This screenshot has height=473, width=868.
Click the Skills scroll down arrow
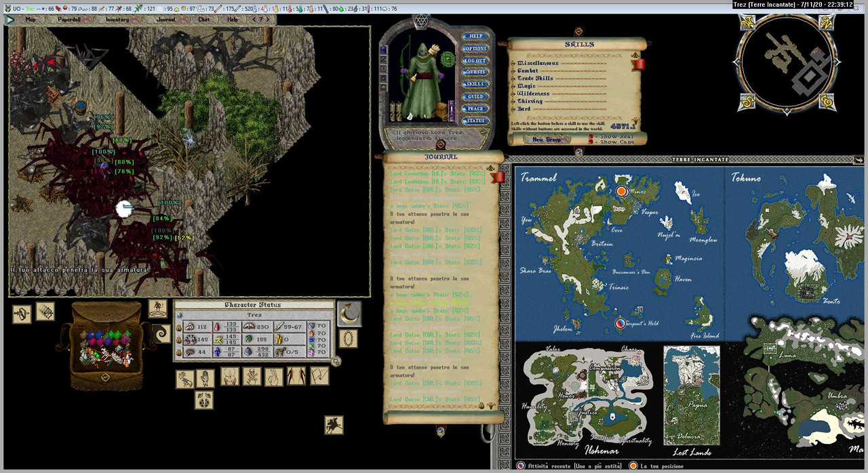(x=636, y=120)
